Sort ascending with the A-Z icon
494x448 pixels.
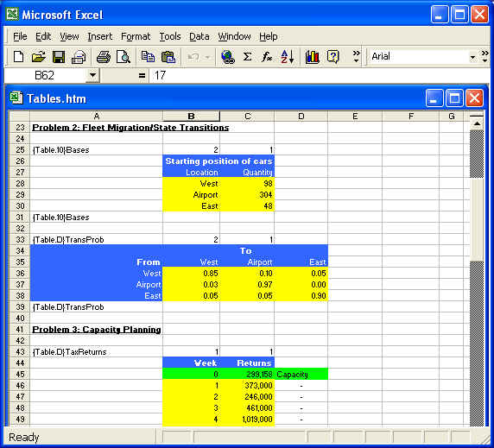(287, 57)
